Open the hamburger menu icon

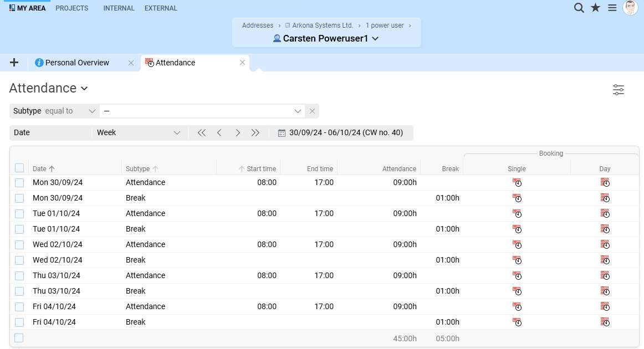[612, 8]
